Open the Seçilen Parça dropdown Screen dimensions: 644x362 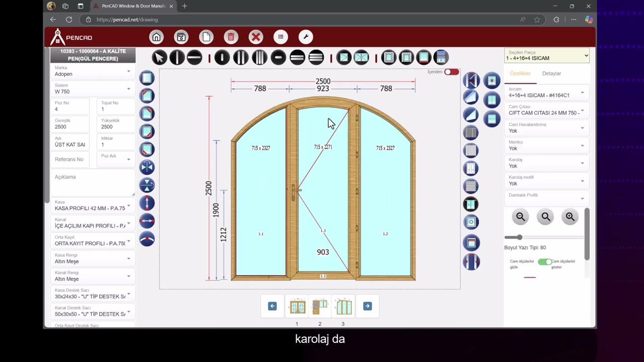(547, 55)
